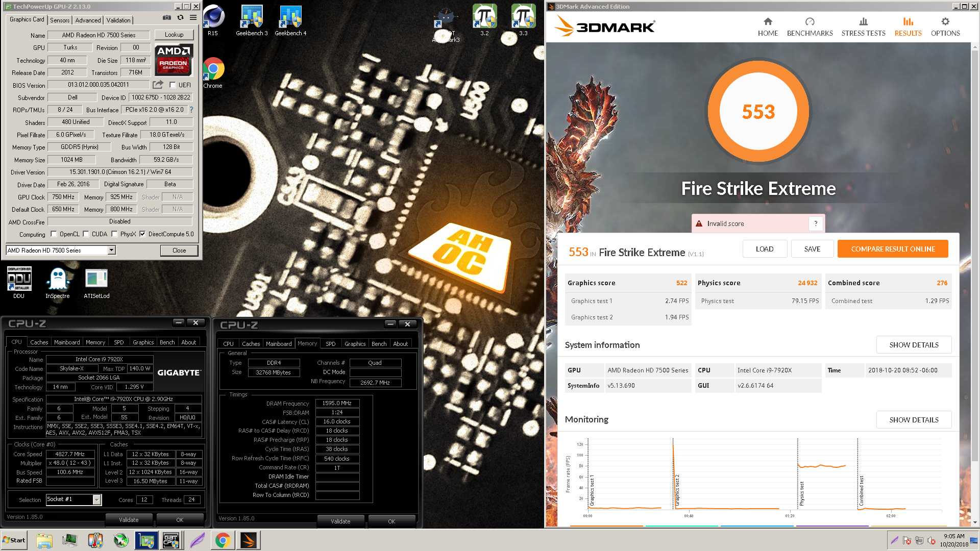Open 3DMark STRESS TESTS section
The image size is (980, 551).
863,27
